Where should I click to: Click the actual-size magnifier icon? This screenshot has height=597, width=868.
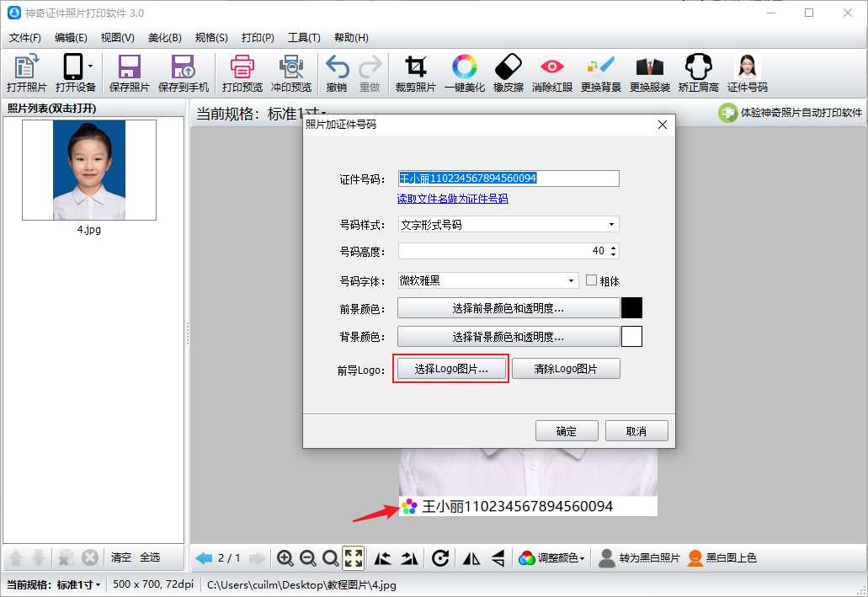click(x=331, y=558)
